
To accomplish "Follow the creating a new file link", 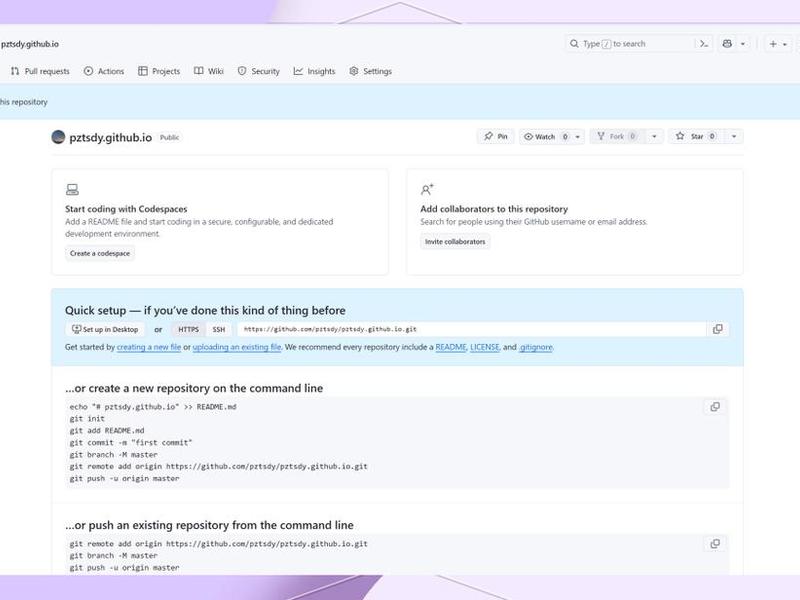I will click(149, 347).
